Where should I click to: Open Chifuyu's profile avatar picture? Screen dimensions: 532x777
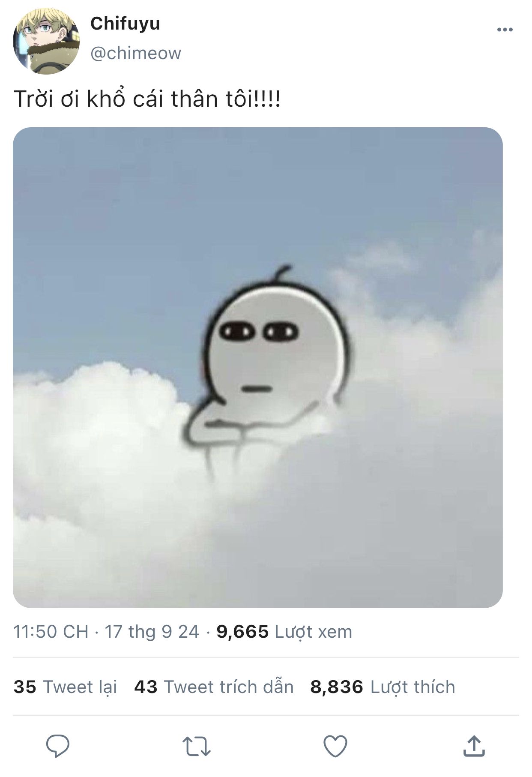click(46, 41)
